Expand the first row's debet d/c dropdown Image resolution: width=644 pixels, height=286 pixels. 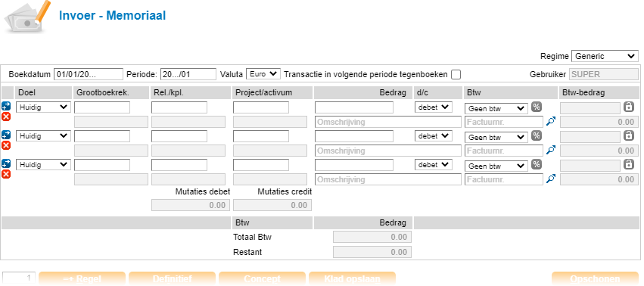pyautogui.click(x=434, y=107)
